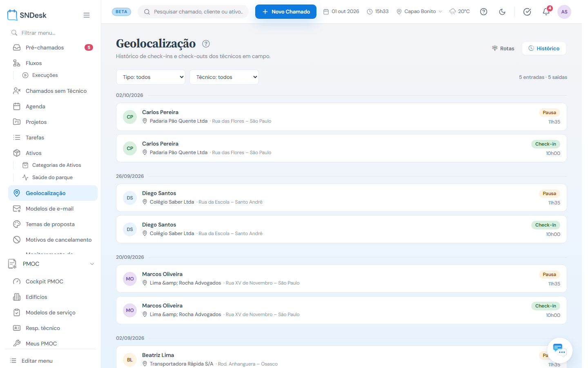Click Carlos Pereira's CP avatar in the Pausa entry

[130, 117]
